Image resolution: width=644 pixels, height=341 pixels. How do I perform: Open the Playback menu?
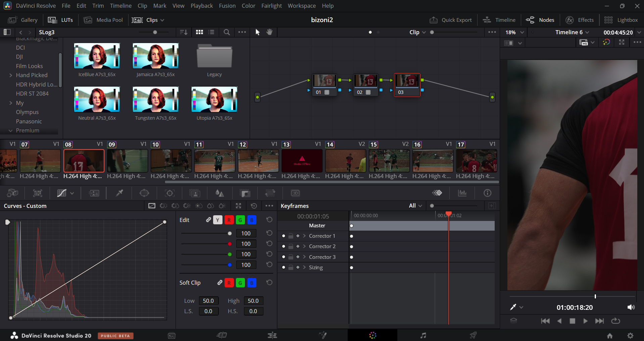202,6
